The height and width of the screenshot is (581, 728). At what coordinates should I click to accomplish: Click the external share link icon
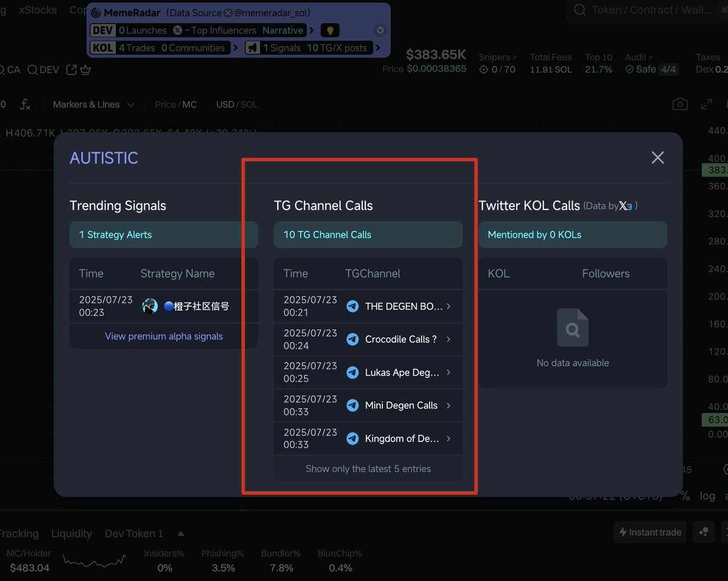[72, 70]
